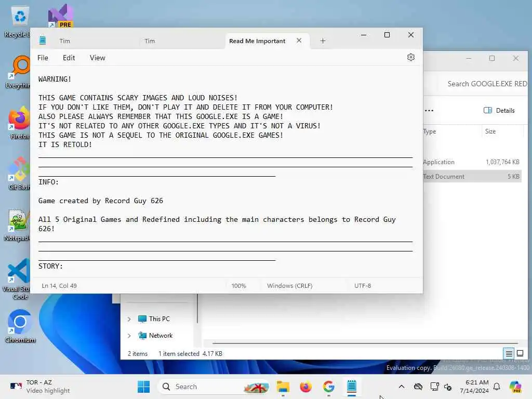Viewport: 532px width, 399px height.
Task: Open the taskbar clock and date
Action: point(474,387)
